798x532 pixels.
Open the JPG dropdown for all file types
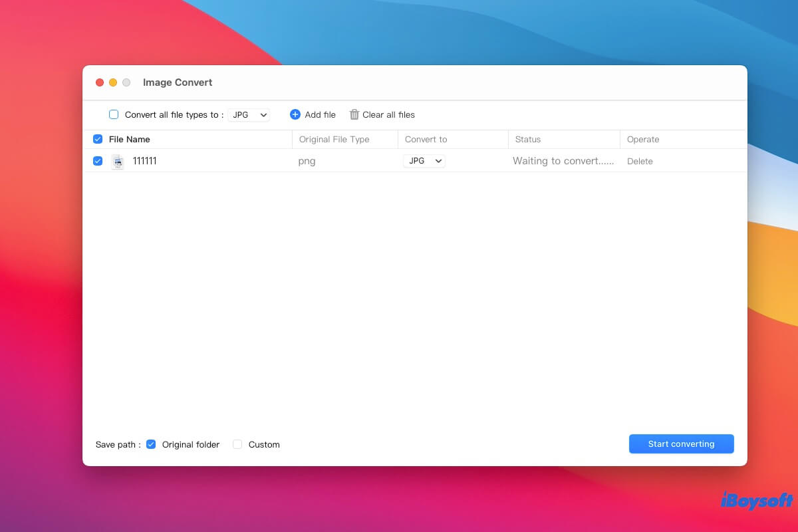click(x=249, y=115)
